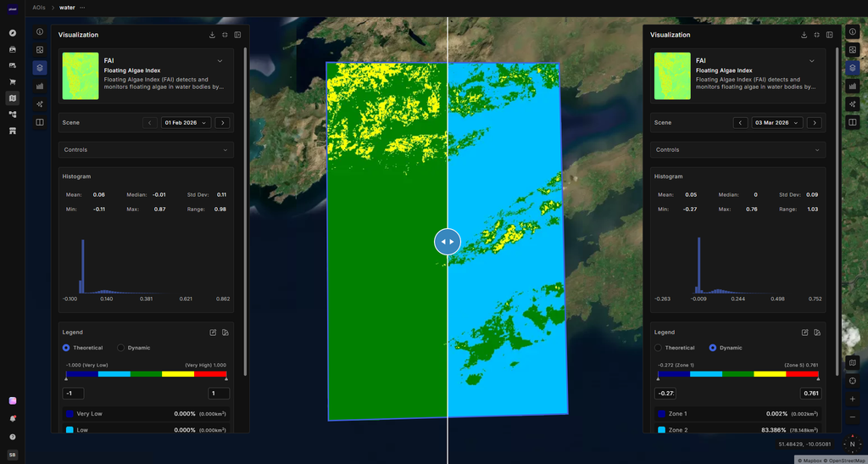868x464 pixels.
Task: Open the help question mark icon
Action: point(12,437)
